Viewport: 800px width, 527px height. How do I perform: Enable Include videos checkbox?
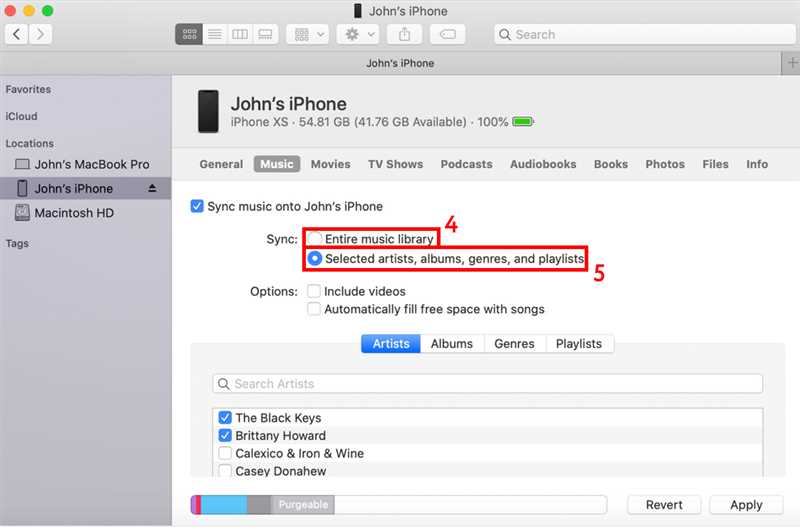314,291
